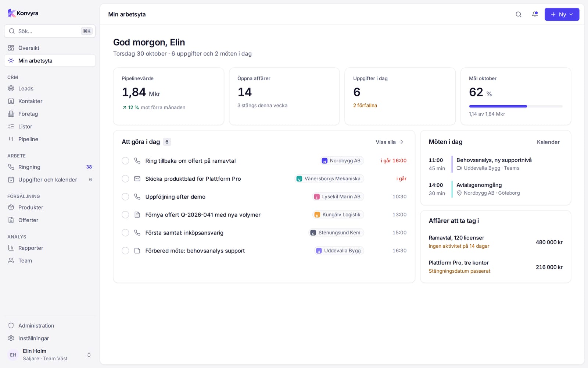The image size is (588, 368).
Task: Check off Uppföljning efter demo task
Action: pyautogui.click(x=125, y=197)
